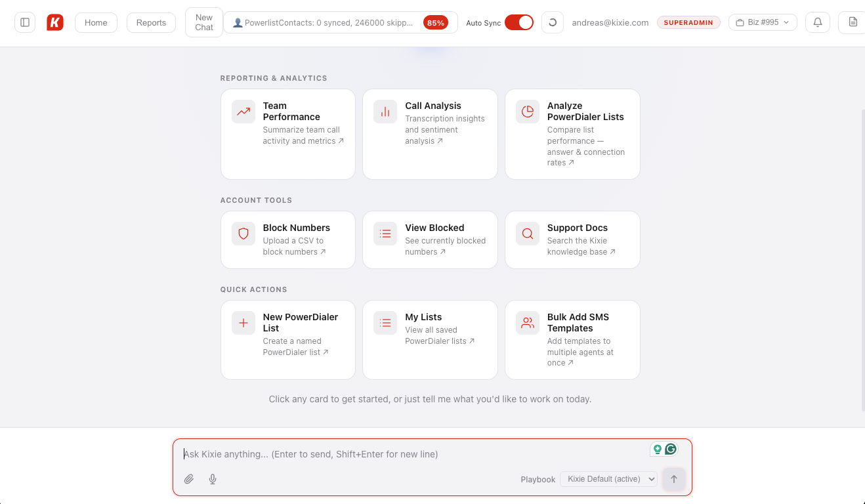This screenshot has width=865, height=504.
Task: Click "Summarize team call activity and metrics" text
Action: (303, 135)
